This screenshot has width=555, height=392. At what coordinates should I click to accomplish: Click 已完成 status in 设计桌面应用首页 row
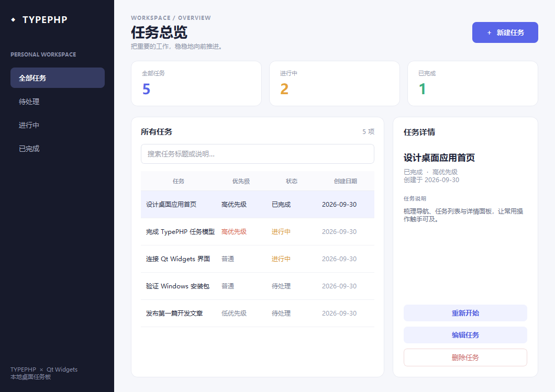coord(281,205)
